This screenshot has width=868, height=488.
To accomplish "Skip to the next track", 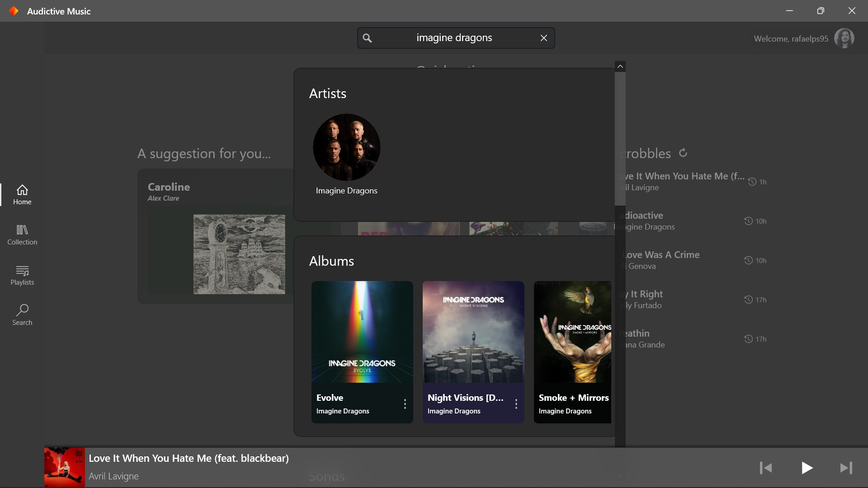I will (846, 468).
